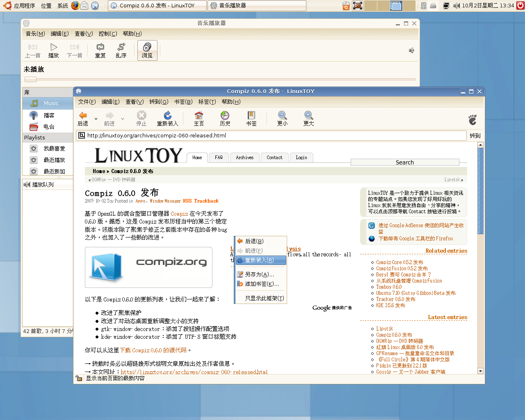Open the FAQ tab on LinuxTOY page

219,157
